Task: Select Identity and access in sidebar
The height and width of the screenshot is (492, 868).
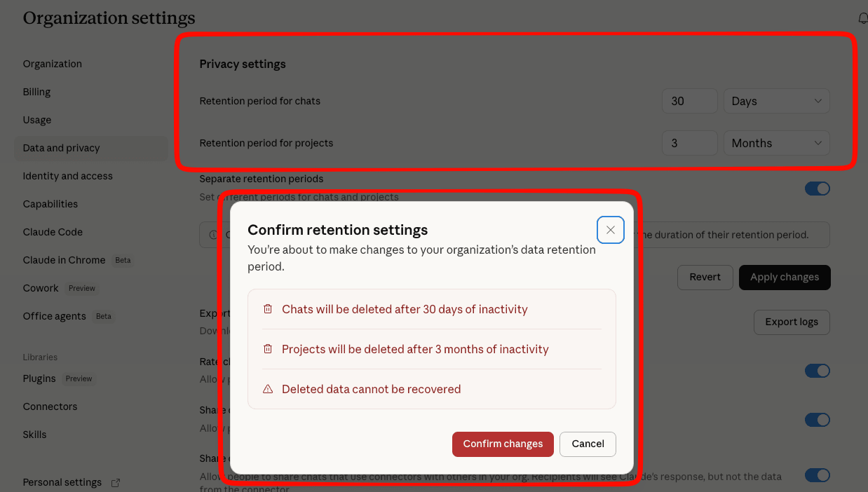Action: [67, 176]
